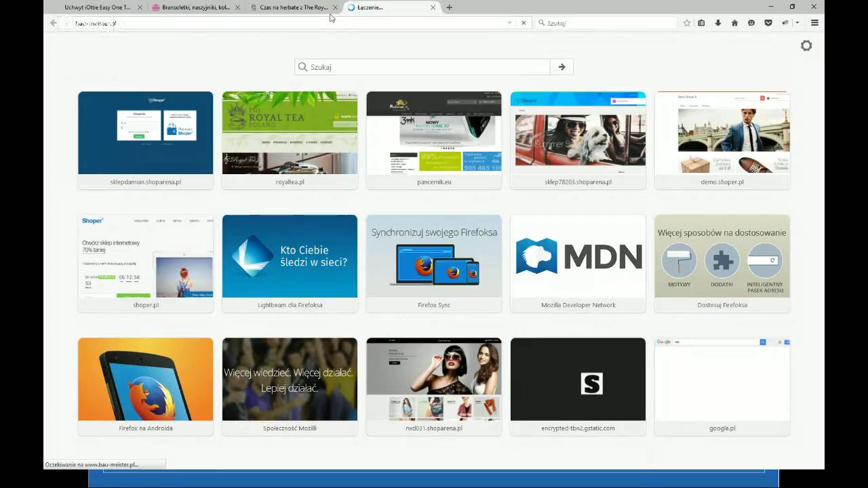Click the Pocket icon in toolbar
Screen dimensions: 868x488
[768, 23]
